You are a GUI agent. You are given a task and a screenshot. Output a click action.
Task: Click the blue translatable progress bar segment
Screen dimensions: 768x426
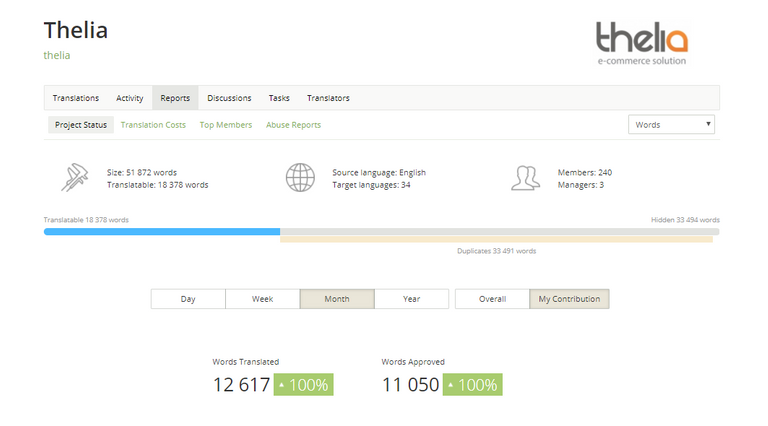pyautogui.click(x=162, y=232)
